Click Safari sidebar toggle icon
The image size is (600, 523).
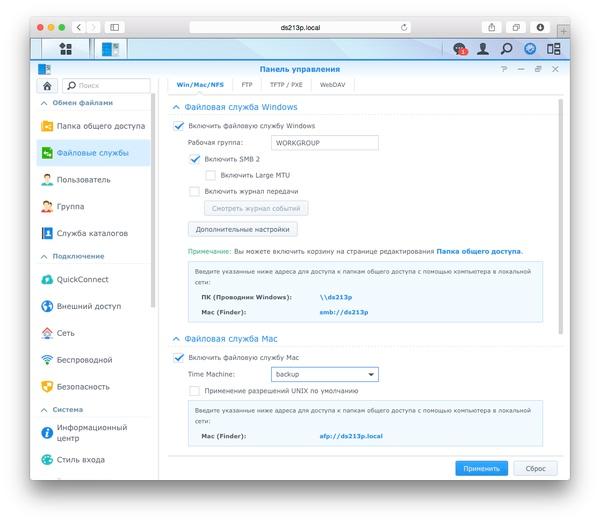point(114,27)
